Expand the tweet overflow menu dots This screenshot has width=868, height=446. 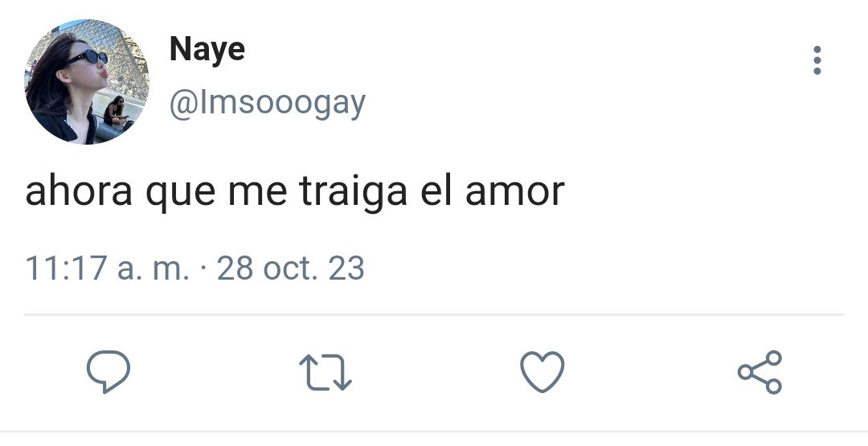pyautogui.click(x=817, y=60)
